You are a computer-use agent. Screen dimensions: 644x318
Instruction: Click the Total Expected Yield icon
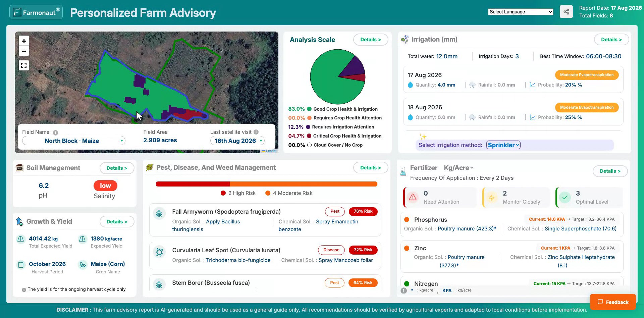tap(20, 239)
